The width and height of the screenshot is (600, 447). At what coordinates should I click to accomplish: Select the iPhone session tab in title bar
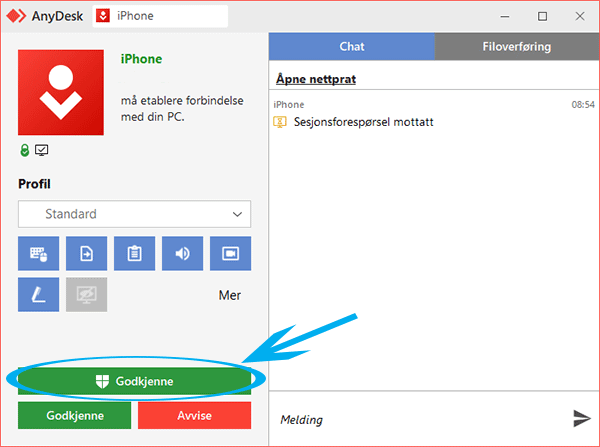pyautogui.click(x=160, y=16)
